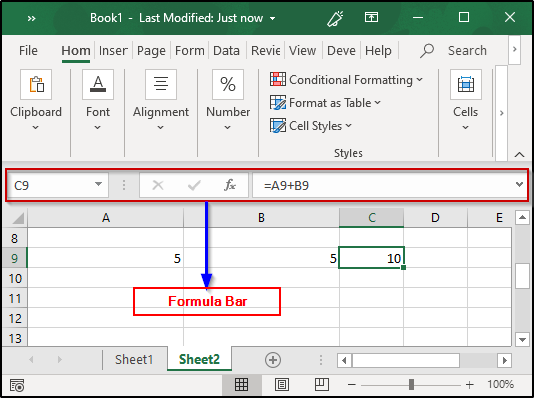Switch to the Data tab
The width and height of the screenshot is (534, 398).
click(226, 51)
